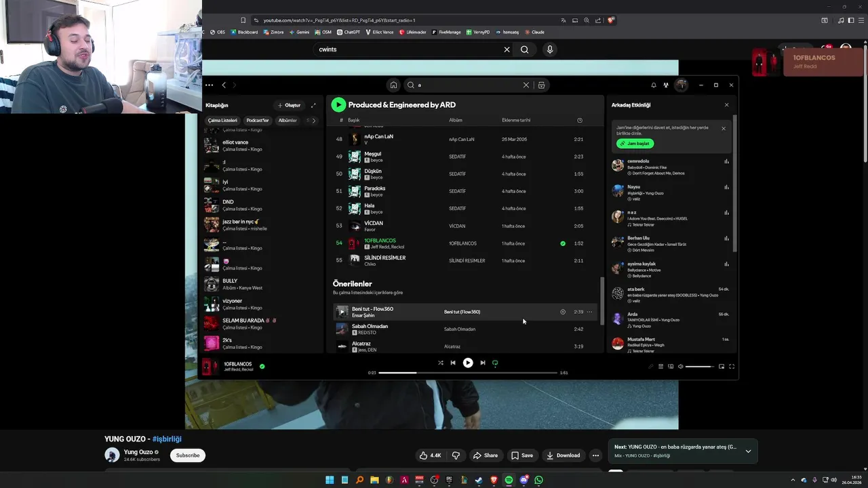The height and width of the screenshot is (488, 868).
Task: Sort by Albüm column header
Action: tap(456, 120)
